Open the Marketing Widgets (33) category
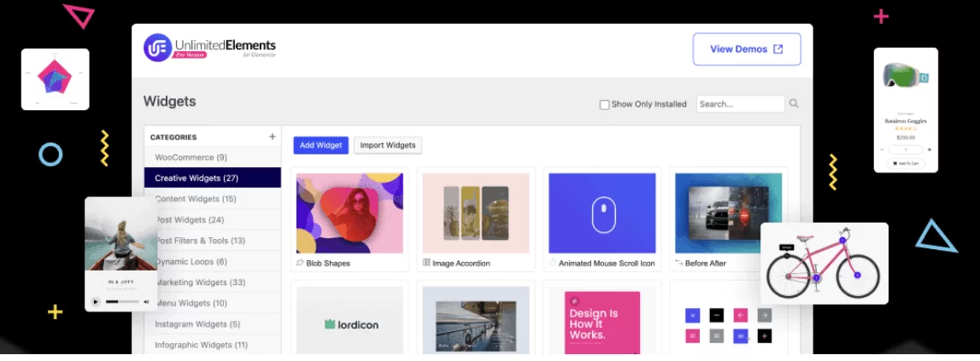Screen dimensions: 980x361 (x=200, y=282)
